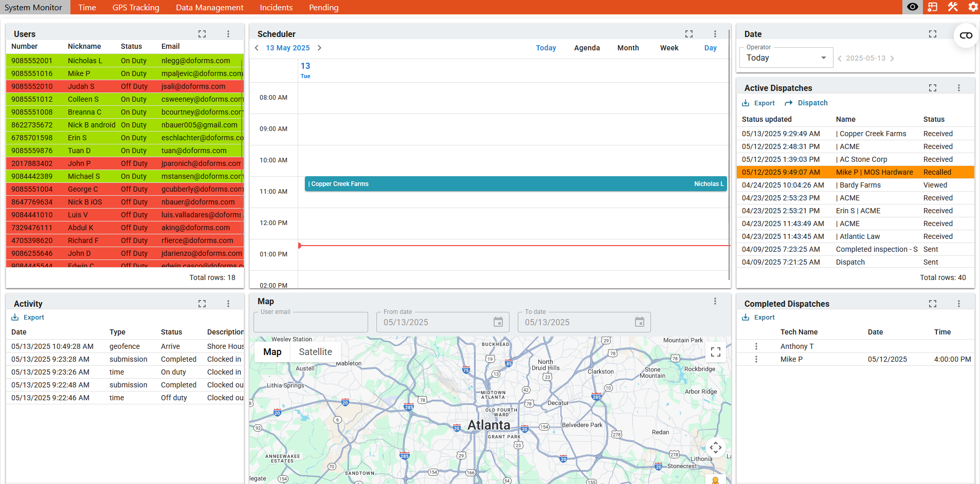The width and height of the screenshot is (980, 484).
Task: Go to next day in Scheduler
Action: (x=319, y=48)
